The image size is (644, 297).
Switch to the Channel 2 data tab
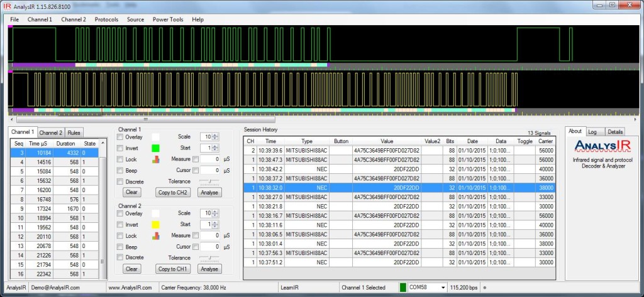tap(51, 132)
